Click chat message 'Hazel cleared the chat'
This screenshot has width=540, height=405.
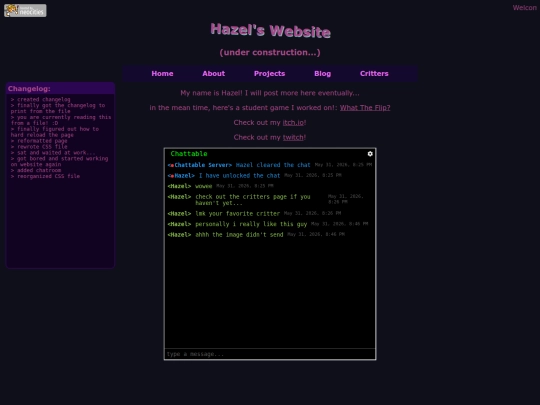[x=273, y=165]
